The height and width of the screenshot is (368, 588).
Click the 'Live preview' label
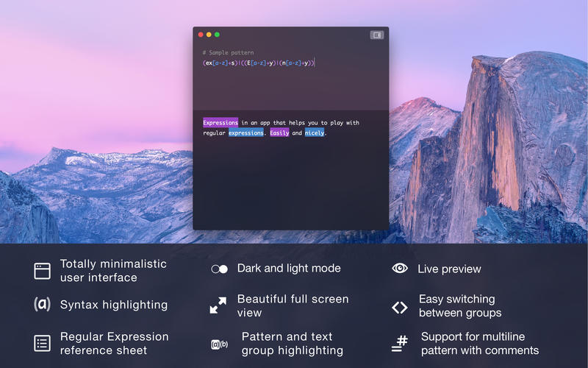point(449,269)
